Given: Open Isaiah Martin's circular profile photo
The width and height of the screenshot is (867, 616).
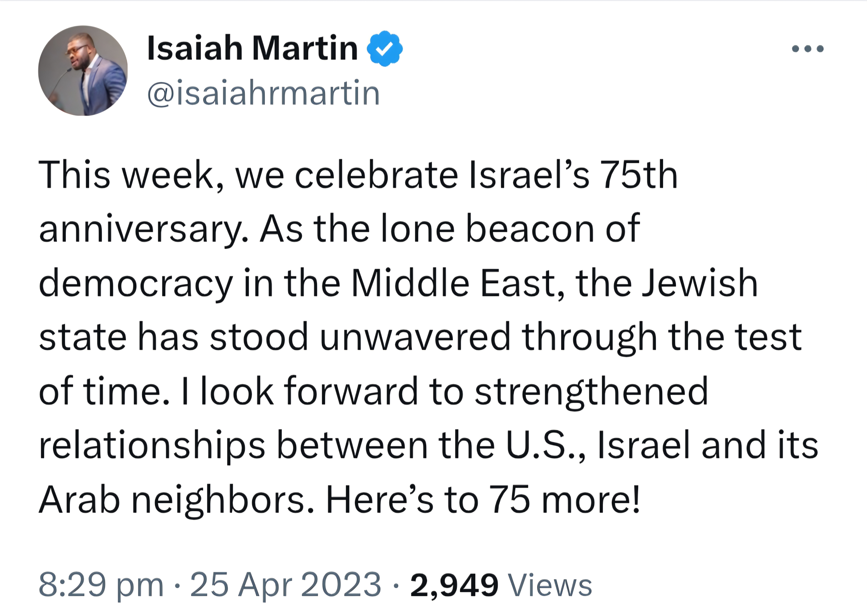Looking at the screenshot, I should point(83,71).
